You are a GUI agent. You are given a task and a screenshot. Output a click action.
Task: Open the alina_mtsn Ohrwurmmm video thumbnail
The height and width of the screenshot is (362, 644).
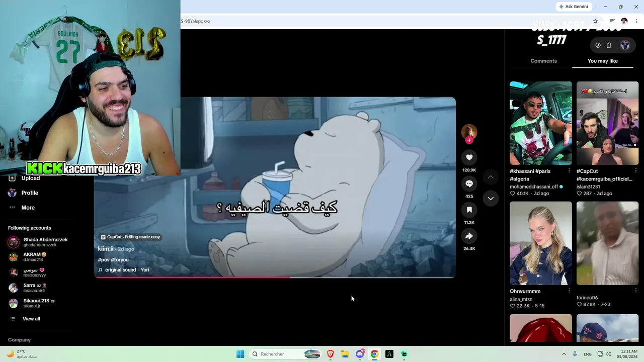point(541,243)
